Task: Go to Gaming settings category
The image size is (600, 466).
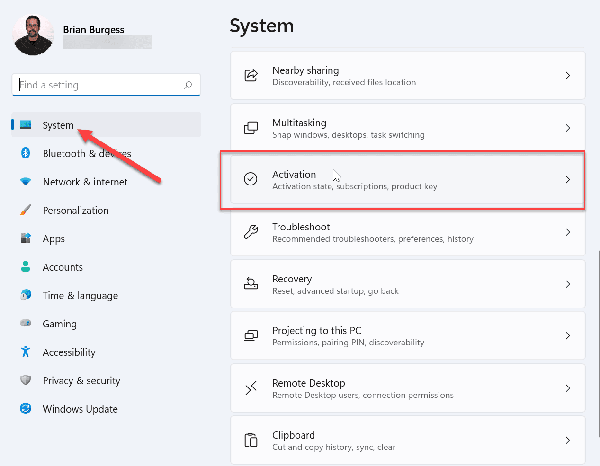Action: (59, 324)
